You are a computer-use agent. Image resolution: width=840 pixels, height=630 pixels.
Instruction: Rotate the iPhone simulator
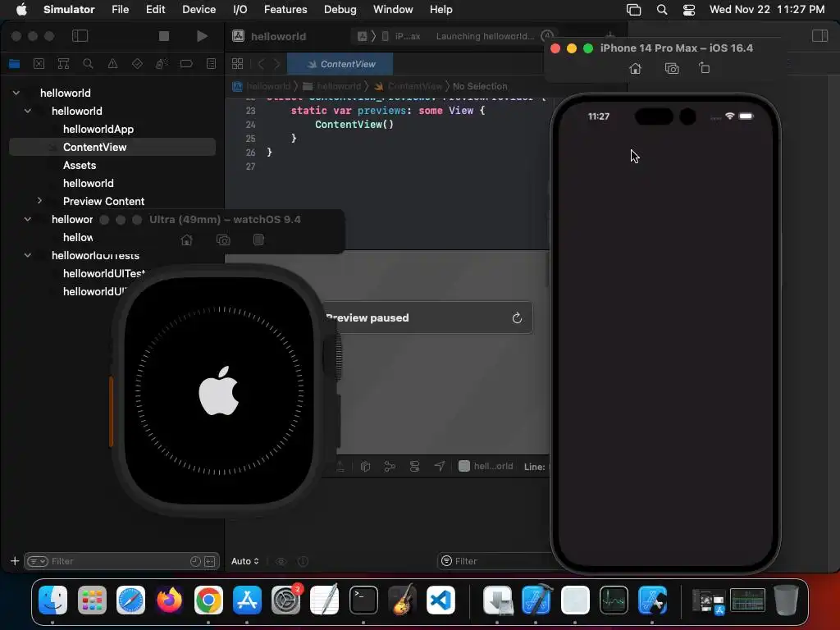tap(705, 68)
